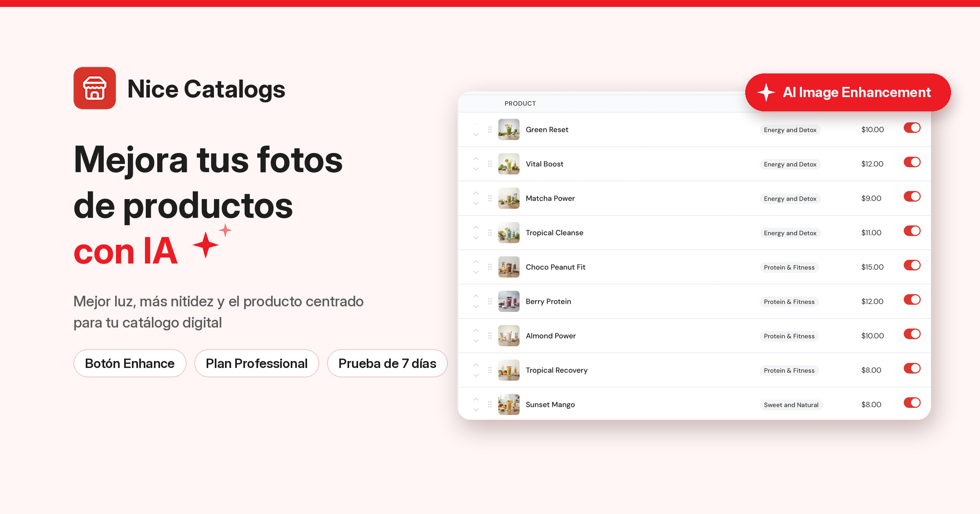
Task: Toggle Choco Peanut Fit availability off
Action: pyautogui.click(x=912, y=265)
